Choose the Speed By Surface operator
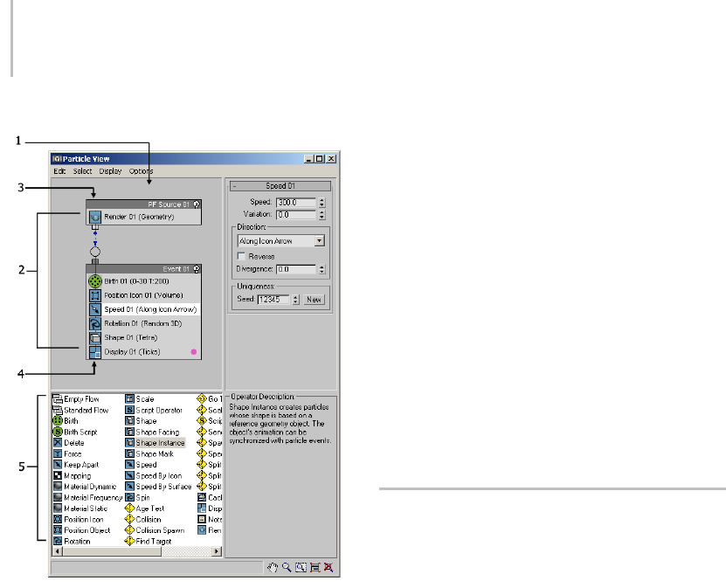Viewport: 726px width, 588px height. 159,487
